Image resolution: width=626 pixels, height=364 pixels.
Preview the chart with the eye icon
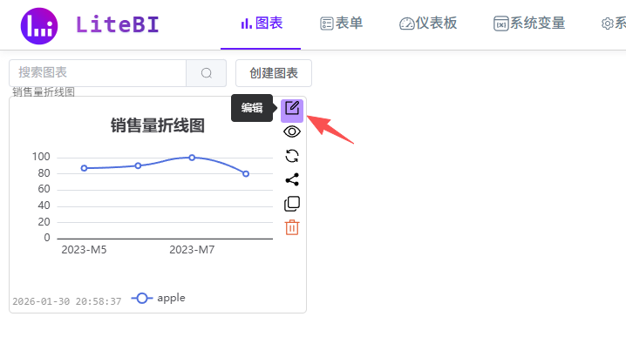[x=292, y=131]
